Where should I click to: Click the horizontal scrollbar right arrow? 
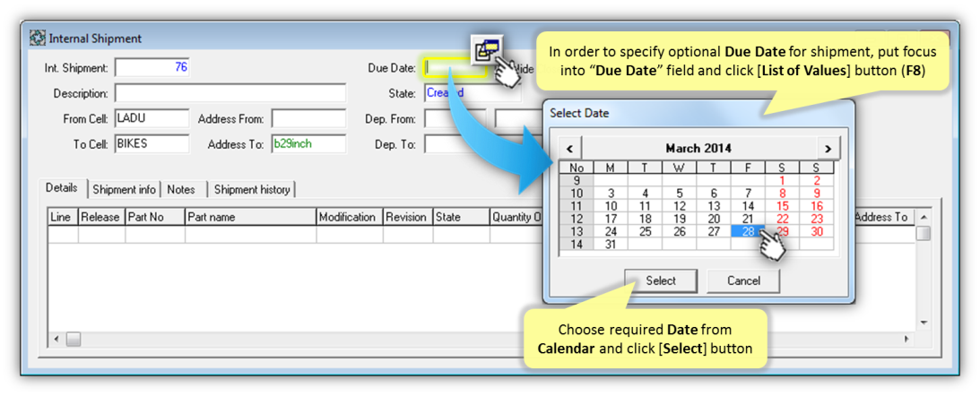pos(906,339)
